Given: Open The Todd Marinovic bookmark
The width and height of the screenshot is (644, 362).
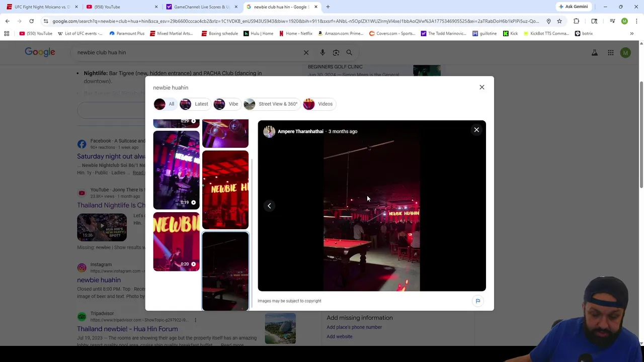Looking at the screenshot, I should click(444, 34).
